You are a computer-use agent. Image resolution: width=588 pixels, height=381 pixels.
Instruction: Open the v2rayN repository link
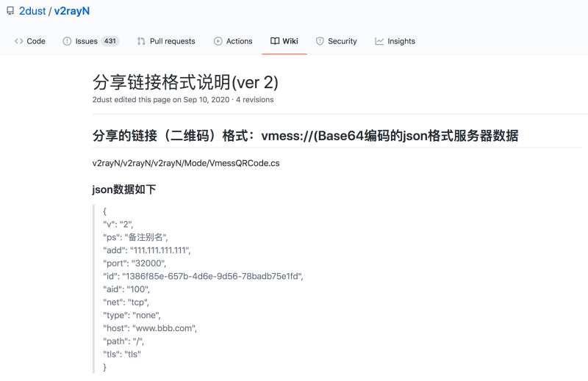[71, 11]
